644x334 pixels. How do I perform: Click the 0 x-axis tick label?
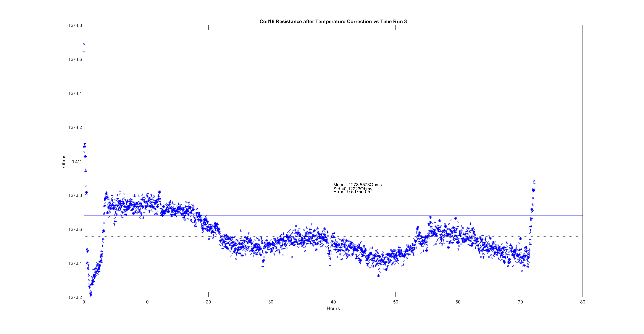pyautogui.click(x=84, y=302)
